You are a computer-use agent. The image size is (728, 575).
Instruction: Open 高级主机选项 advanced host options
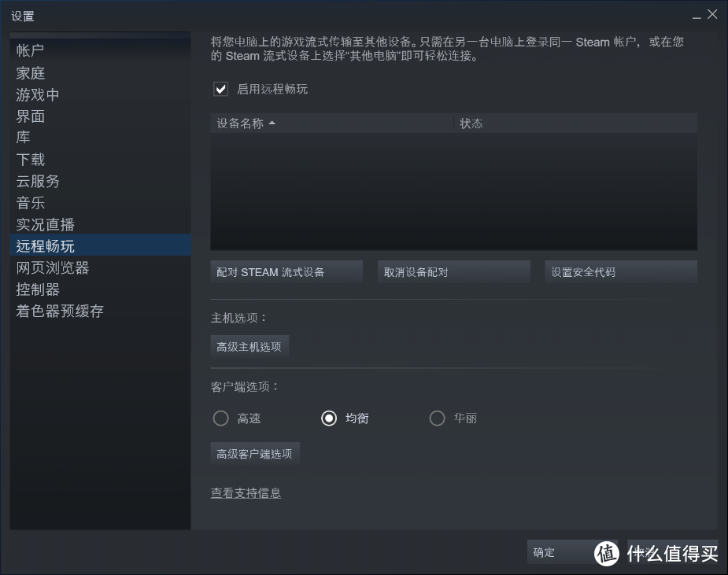pos(249,345)
